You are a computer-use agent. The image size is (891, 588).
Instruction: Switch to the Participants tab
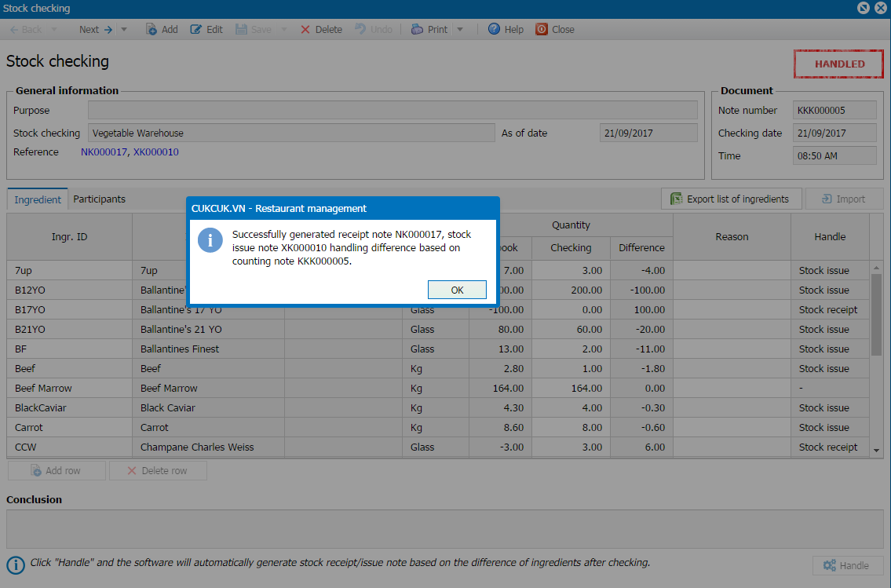point(100,199)
